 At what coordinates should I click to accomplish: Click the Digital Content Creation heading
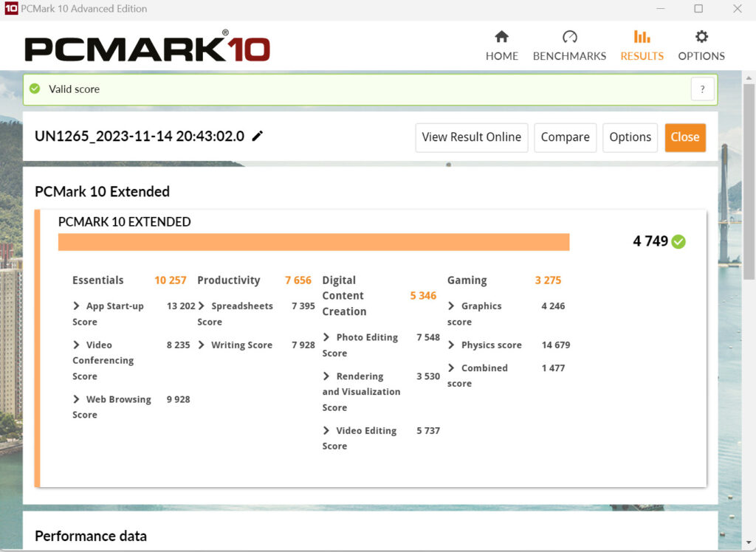coord(344,295)
